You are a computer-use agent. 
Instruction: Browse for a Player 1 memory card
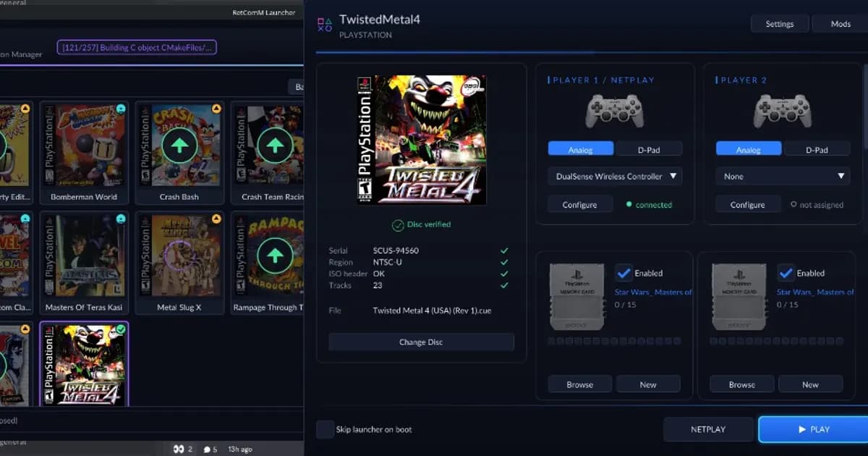coord(580,384)
